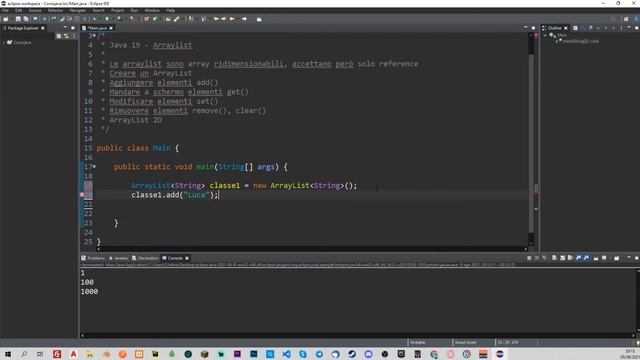The width and height of the screenshot is (640, 360).
Task: Close the Console view
Action: [x=187, y=258]
